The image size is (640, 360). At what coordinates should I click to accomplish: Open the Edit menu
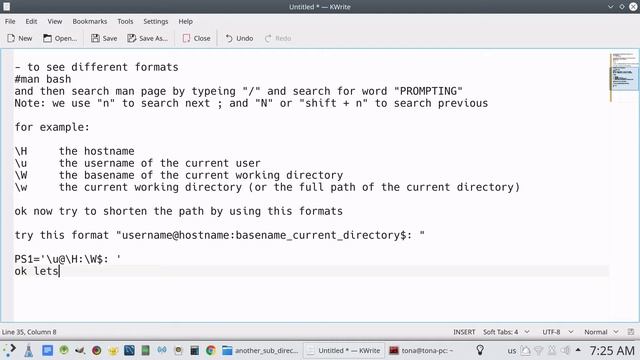(x=31, y=21)
